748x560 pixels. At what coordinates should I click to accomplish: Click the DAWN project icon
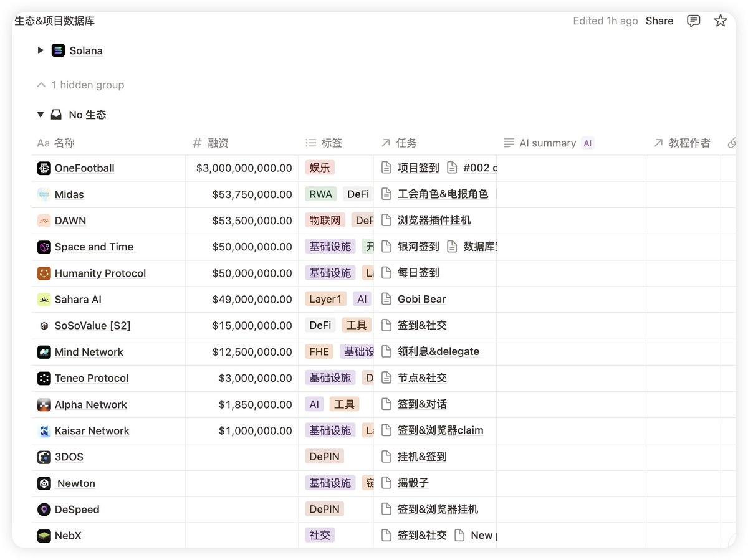pos(44,221)
